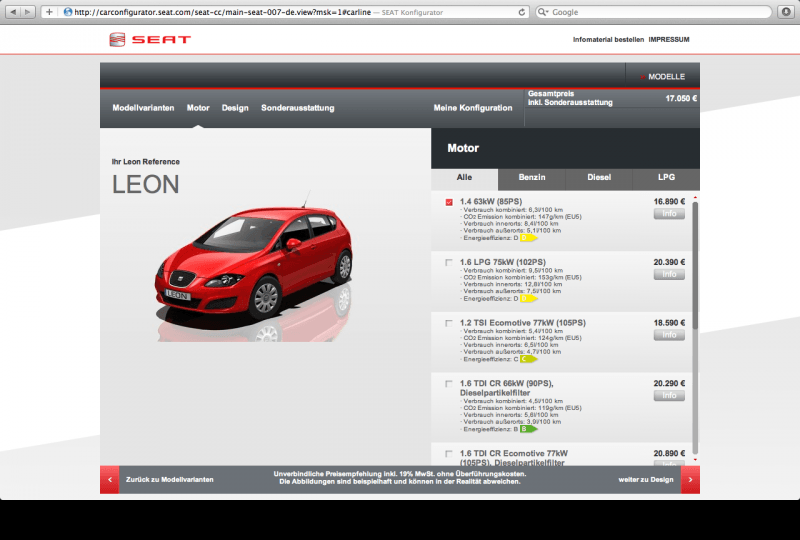This screenshot has width=800, height=540.
Task: Reload the page
Action: point(521,12)
